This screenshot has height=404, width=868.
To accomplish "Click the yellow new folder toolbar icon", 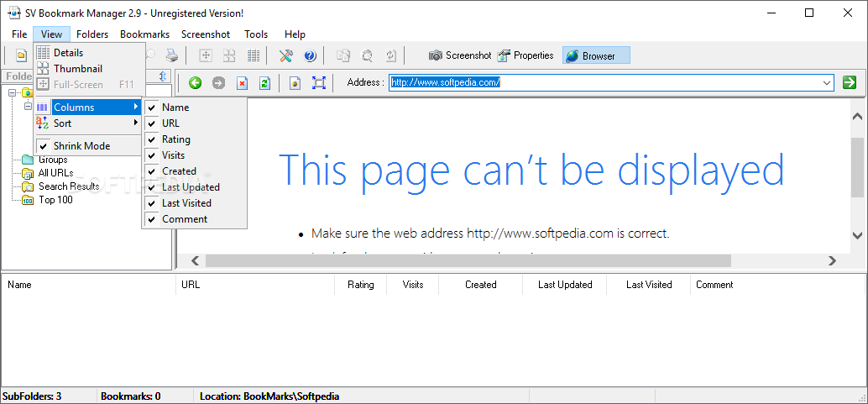I will [x=21, y=55].
